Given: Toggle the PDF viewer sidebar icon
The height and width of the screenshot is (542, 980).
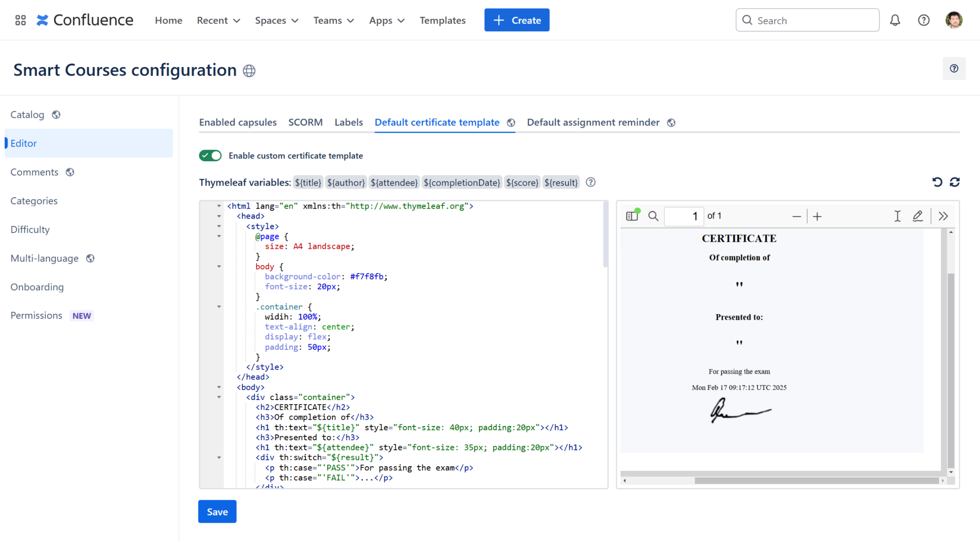Looking at the screenshot, I should click(x=632, y=216).
